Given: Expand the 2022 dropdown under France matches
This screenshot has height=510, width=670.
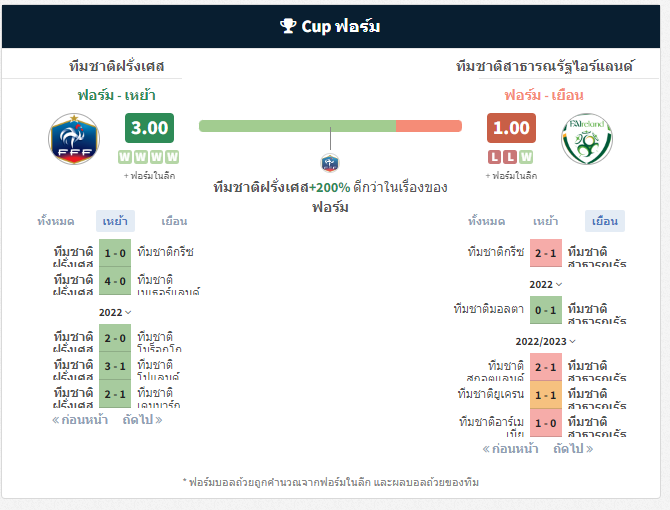Looking at the screenshot, I should [115, 312].
